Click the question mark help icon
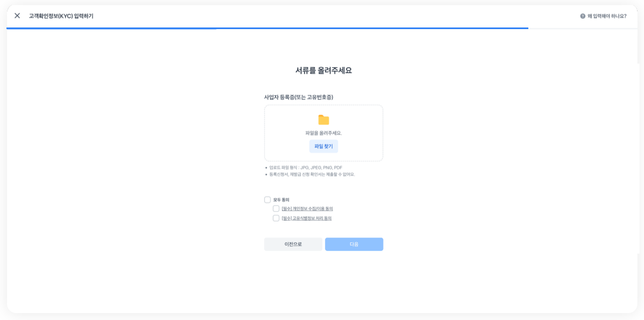 (583, 16)
